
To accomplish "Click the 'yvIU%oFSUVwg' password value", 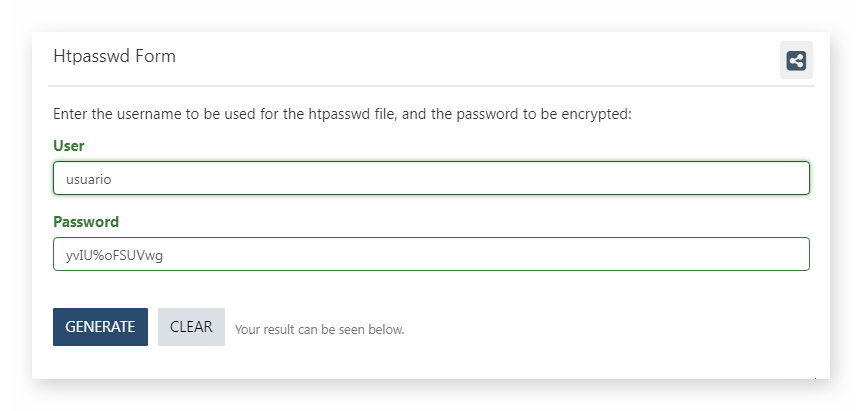I will (114, 256).
